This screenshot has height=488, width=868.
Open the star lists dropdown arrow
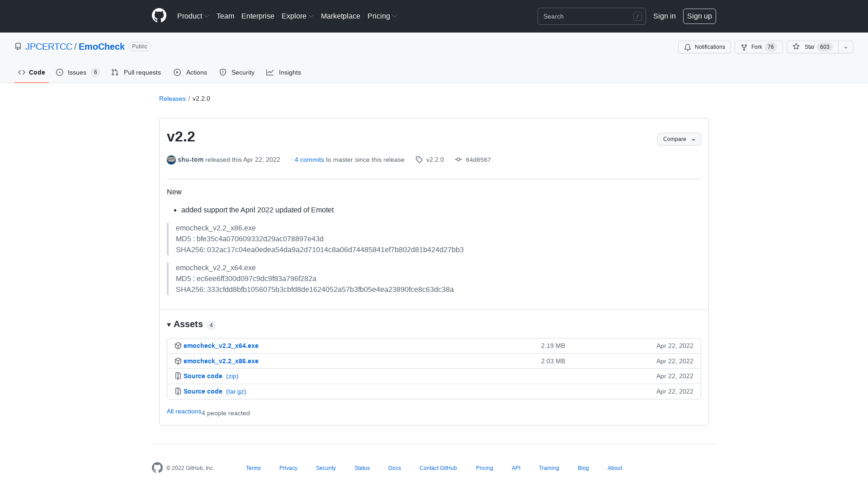pyautogui.click(x=846, y=47)
